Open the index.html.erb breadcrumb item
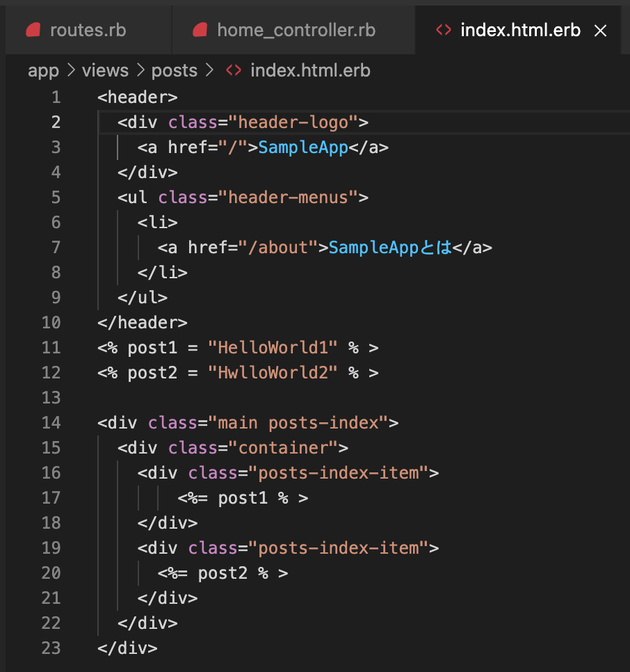The width and height of the screenshot is (630, 672). coord(310,70)
